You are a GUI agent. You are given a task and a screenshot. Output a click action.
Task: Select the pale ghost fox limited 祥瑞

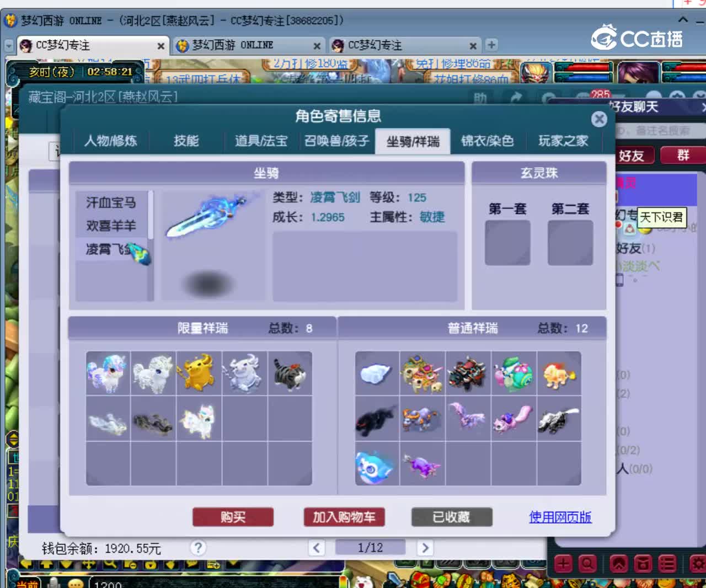pos(108,419)
